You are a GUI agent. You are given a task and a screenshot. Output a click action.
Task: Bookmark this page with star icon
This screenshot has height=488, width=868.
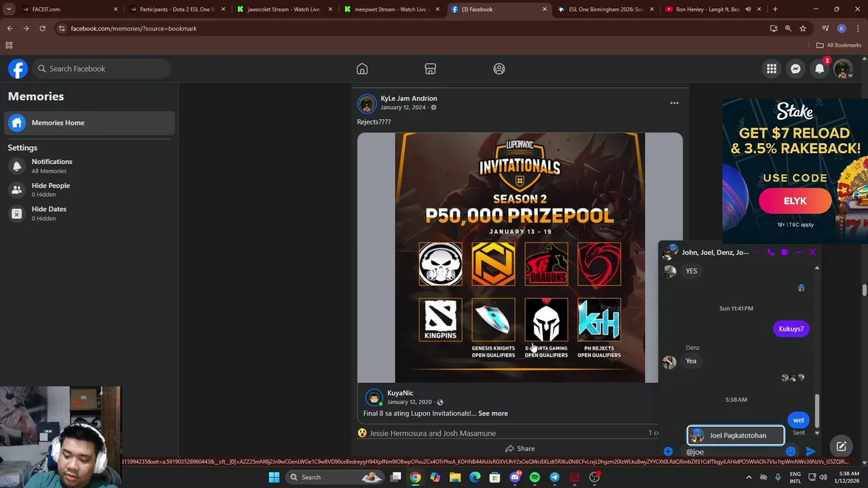803,28
